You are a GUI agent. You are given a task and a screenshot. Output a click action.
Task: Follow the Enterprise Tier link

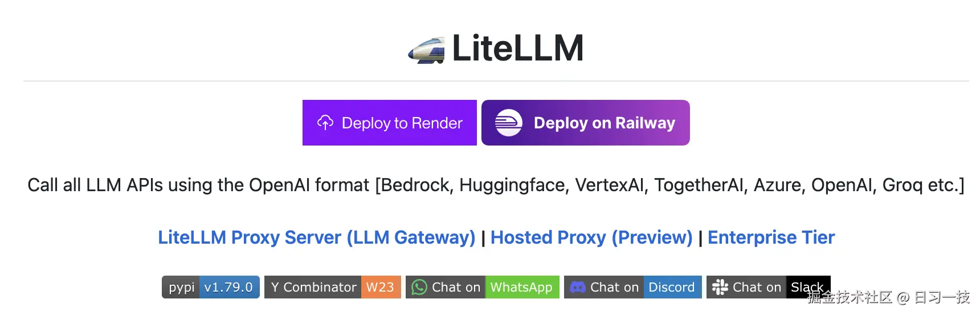pyautogui.click(x=771, y=237)
